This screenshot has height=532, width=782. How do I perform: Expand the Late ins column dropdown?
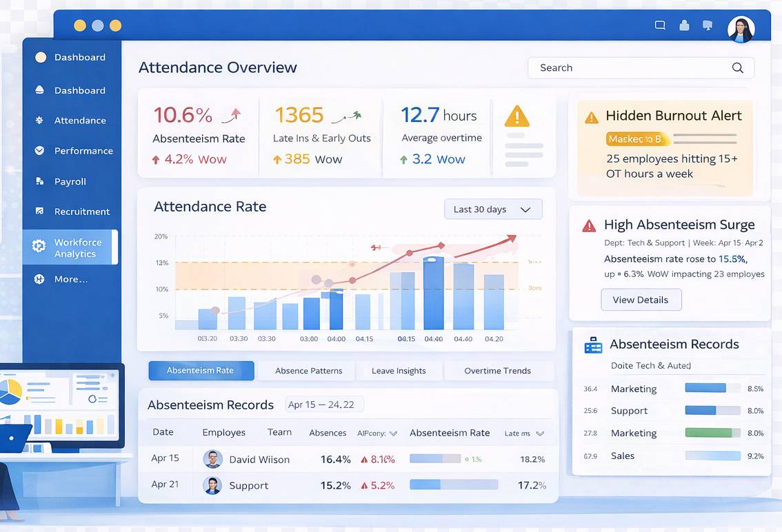540,433
